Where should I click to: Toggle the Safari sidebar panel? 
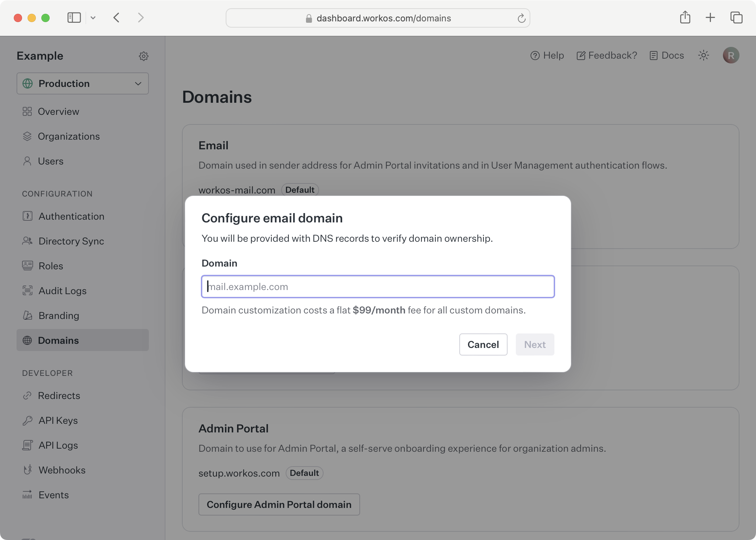tap(74, 18)
